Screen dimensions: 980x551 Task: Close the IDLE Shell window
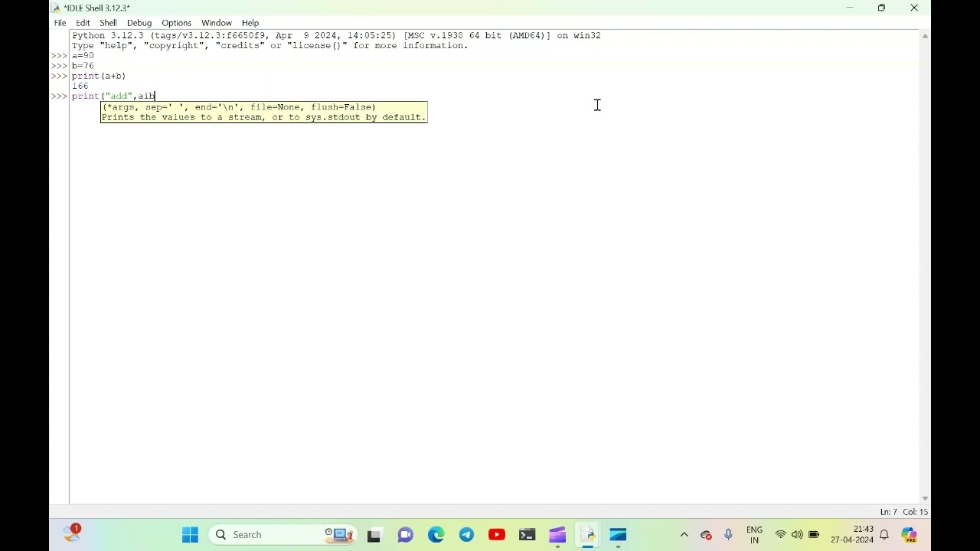coord(914,8)
